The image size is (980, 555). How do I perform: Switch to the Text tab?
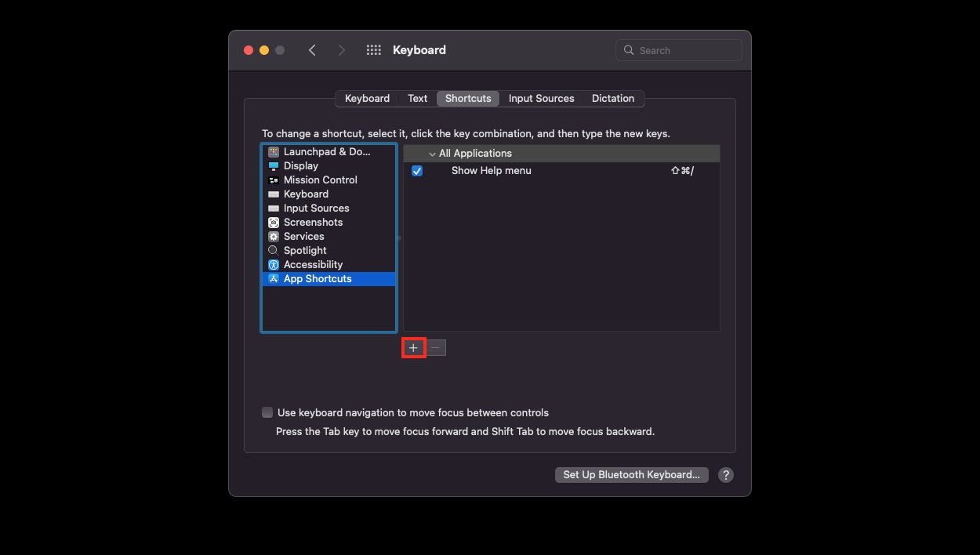[x=417, y=99]
